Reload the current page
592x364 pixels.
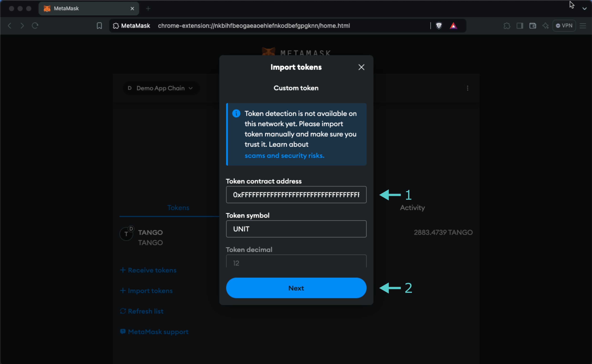click(35, 25)
